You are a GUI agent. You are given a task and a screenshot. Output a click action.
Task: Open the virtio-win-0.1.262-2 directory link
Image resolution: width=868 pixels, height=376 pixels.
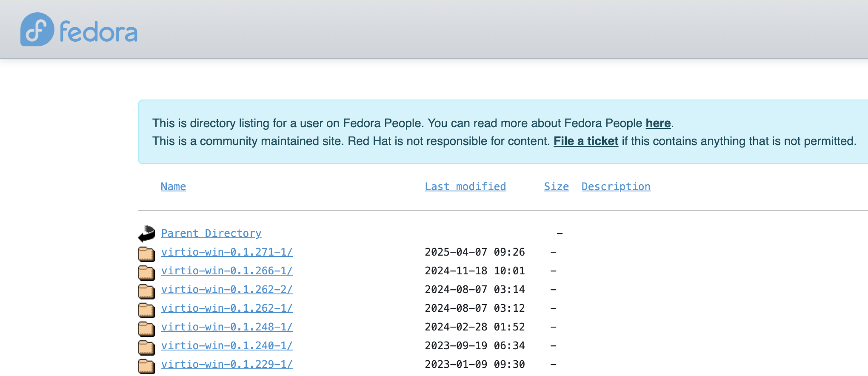click(x=227, y=290)
